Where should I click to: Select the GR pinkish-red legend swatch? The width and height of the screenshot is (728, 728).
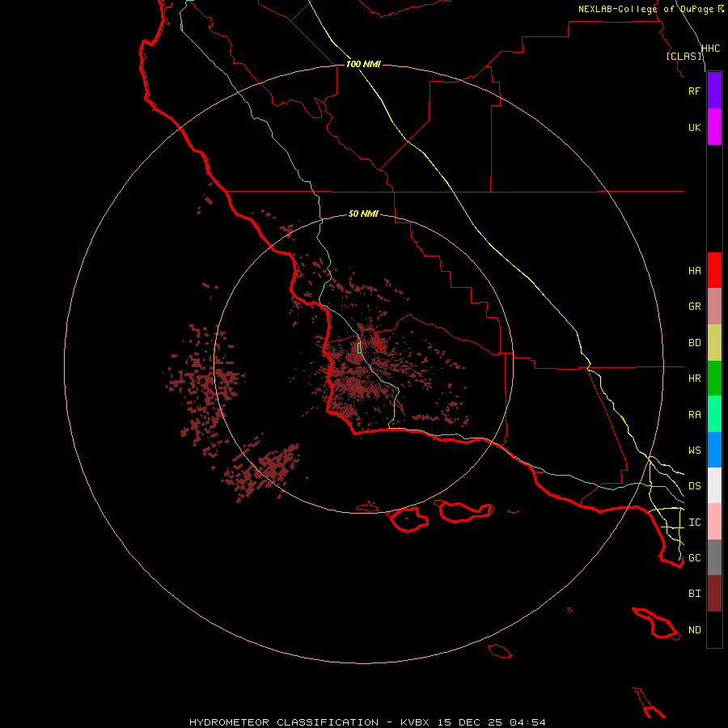714,307
